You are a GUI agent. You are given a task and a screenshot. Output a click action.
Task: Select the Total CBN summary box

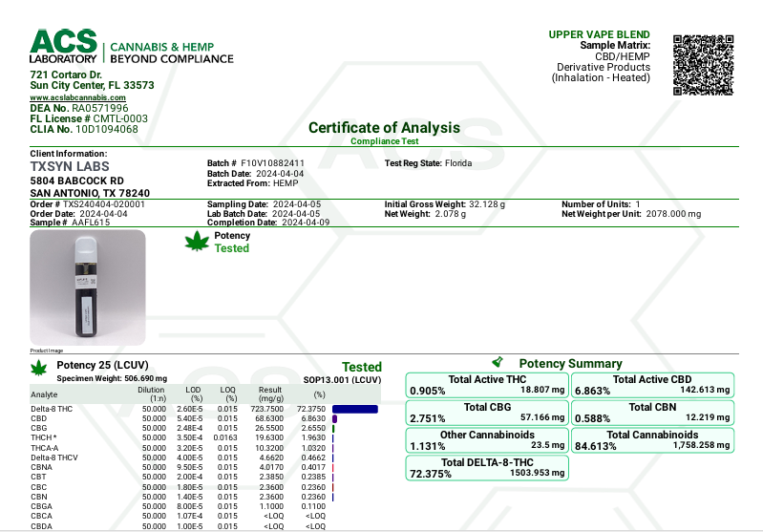(x=652, y=413)
